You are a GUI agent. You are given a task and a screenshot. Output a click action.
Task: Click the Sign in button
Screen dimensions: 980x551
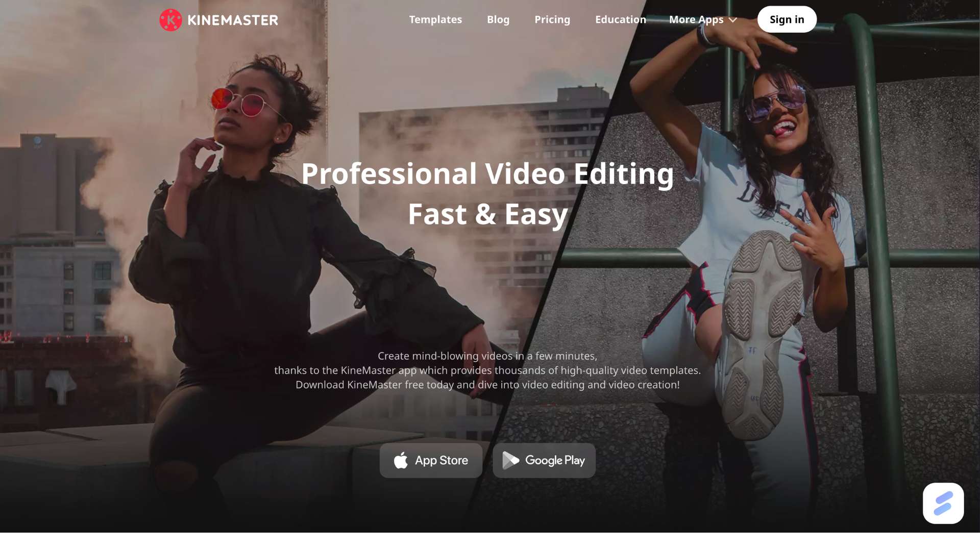pyautogui.click(x=787, y=19)
